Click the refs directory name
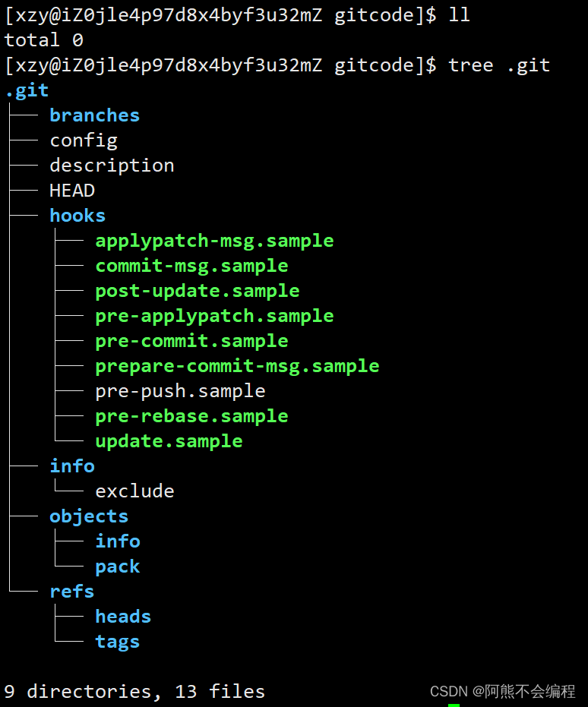 [x=72, y=592]
